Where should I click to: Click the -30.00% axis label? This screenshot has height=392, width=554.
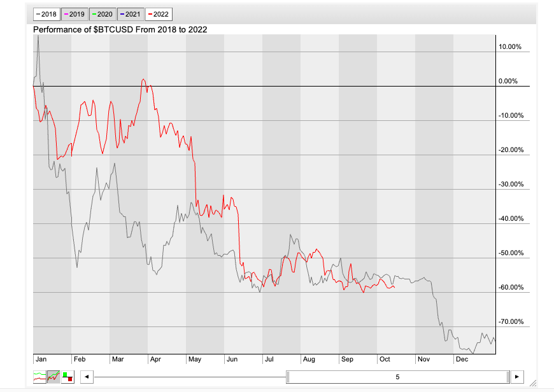[x=511, y=184]
